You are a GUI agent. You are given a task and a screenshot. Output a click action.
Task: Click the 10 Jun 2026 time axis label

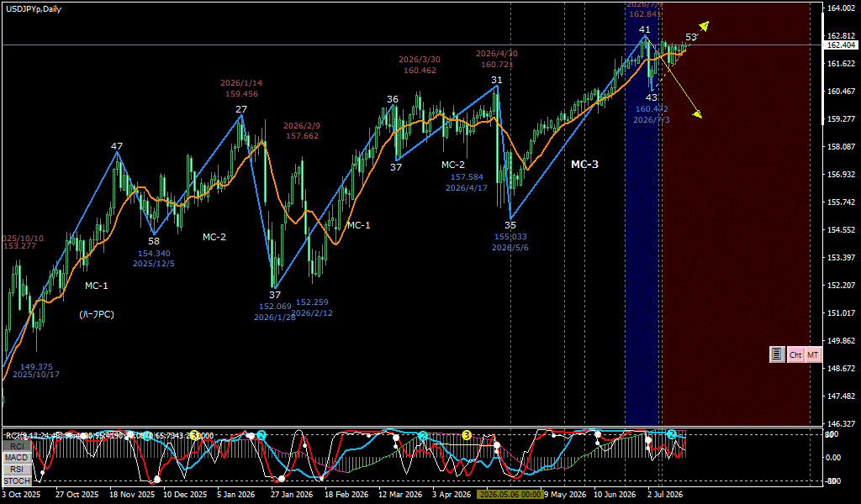[x=615, y=494]
